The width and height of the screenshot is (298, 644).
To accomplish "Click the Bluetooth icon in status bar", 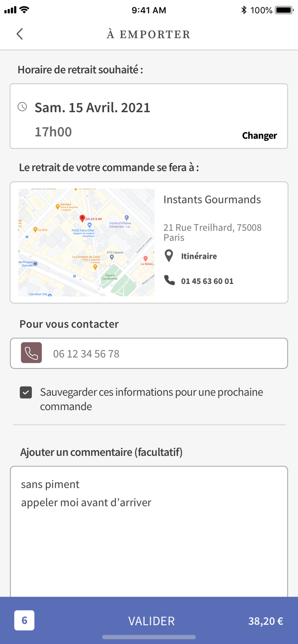I will [x=244, y=10].
